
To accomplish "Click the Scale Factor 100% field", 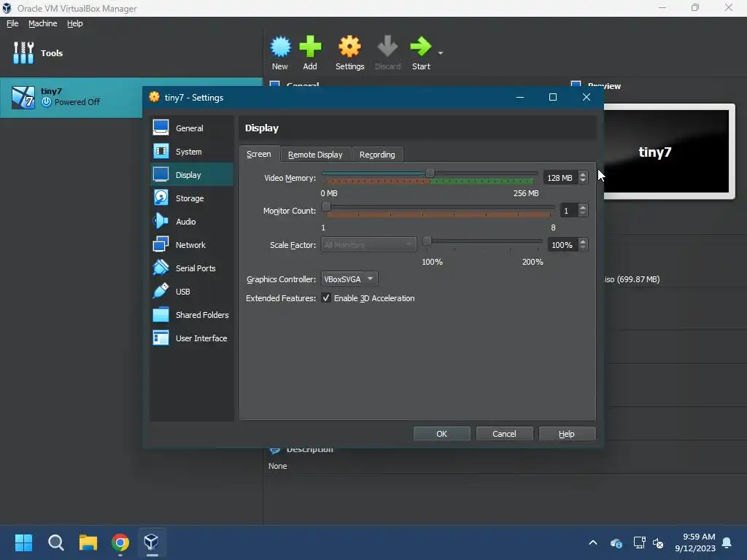I will point(562,245).
